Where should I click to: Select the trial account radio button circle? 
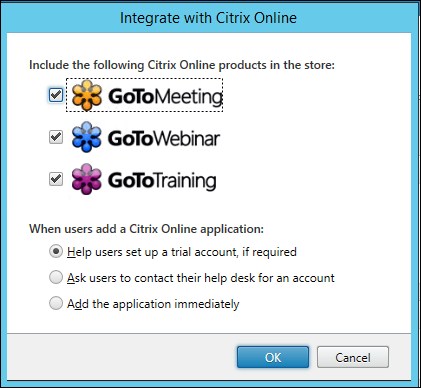[56, 252]
